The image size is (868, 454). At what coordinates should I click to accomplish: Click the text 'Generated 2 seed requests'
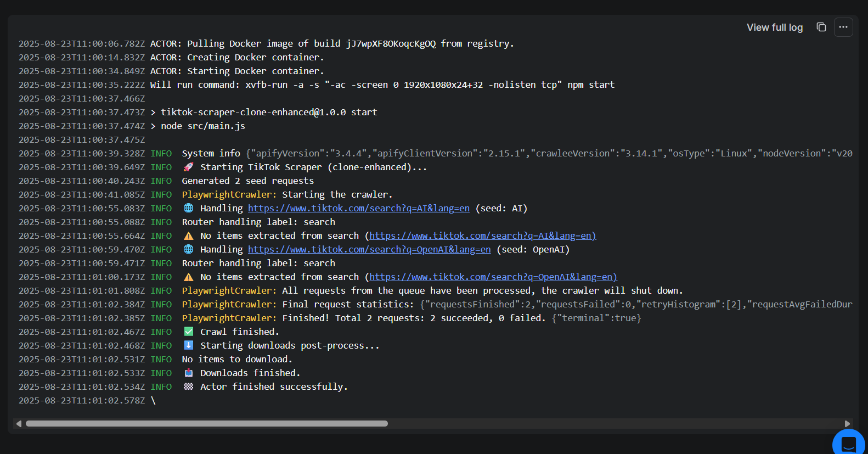click(248, 181)
